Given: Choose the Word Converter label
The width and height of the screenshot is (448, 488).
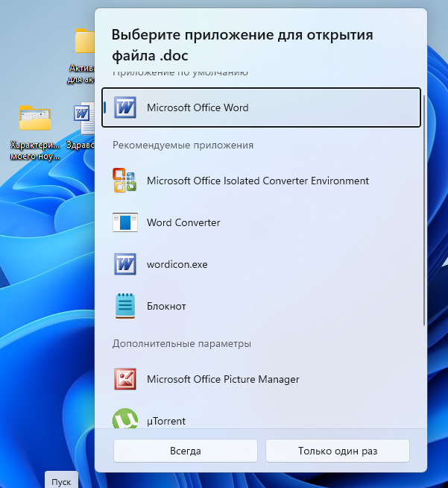Looking at the screenshot, I should click(183, 222).
